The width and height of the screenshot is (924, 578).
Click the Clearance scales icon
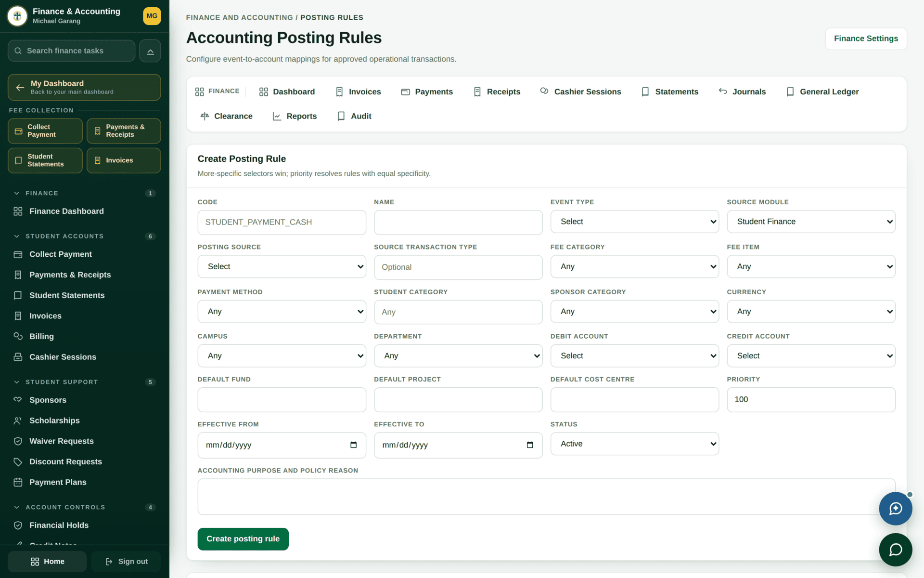pyautogui.click(x=205, y=116)
